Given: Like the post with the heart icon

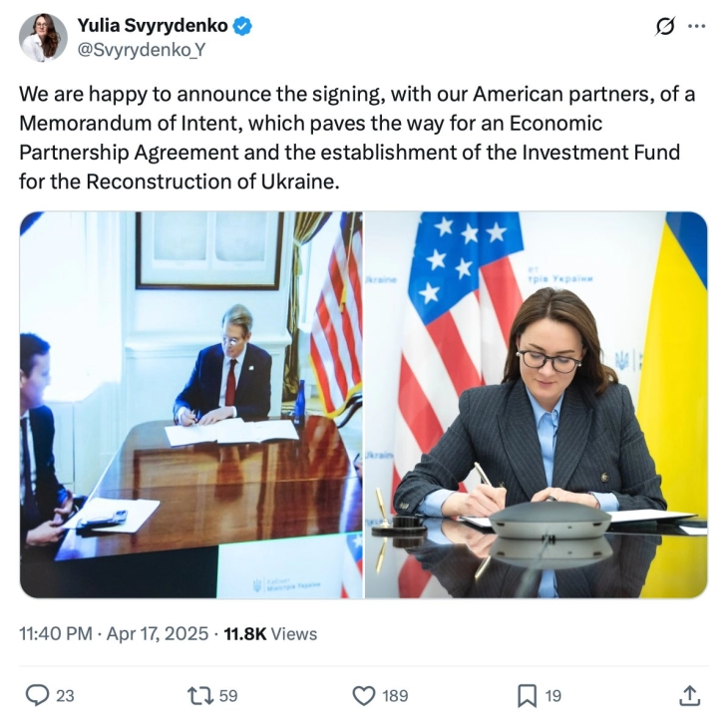Looking at the screenshot, I should point(363,695).
